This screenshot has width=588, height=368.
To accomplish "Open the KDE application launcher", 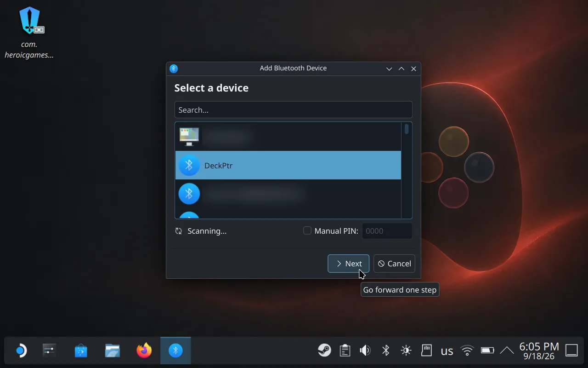I will [x=21, y=351].
